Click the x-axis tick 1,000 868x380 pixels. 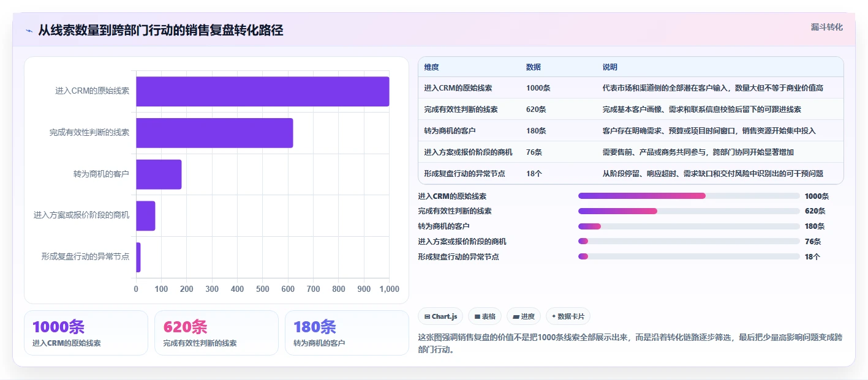[389, 289]
